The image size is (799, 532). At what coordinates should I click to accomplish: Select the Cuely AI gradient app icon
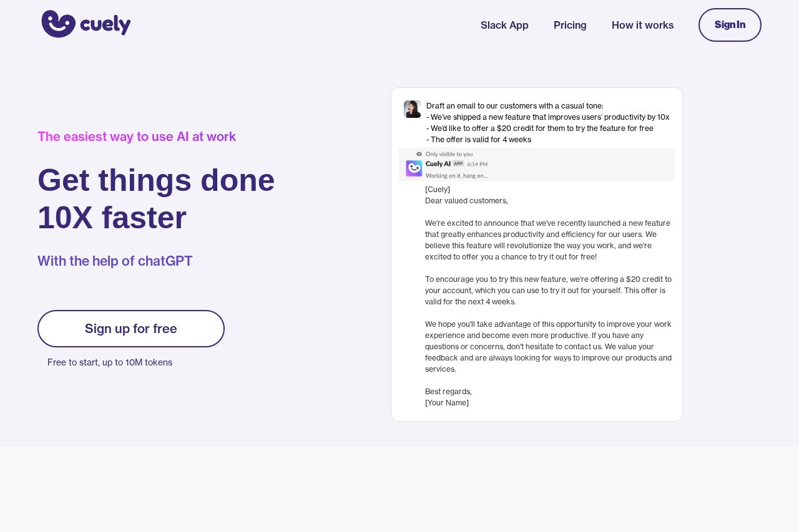pos(414,168)
